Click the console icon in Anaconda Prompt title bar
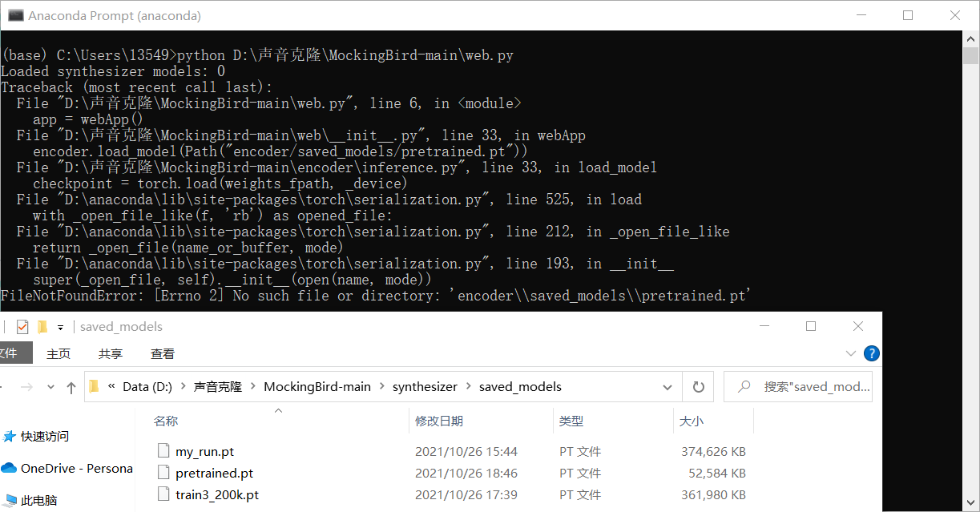980x512 pixels. coord(15,15)
